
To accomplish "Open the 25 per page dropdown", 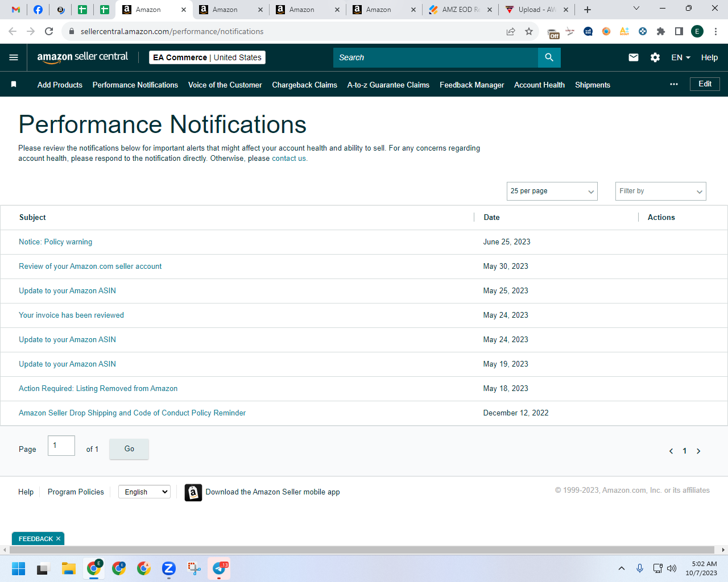I will coord(552,191).
